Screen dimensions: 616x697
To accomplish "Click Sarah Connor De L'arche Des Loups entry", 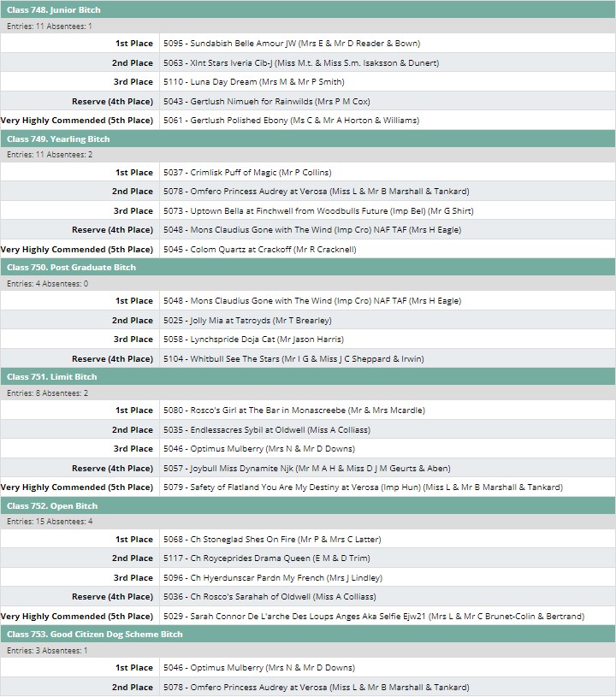I will [x=374, y=616].
